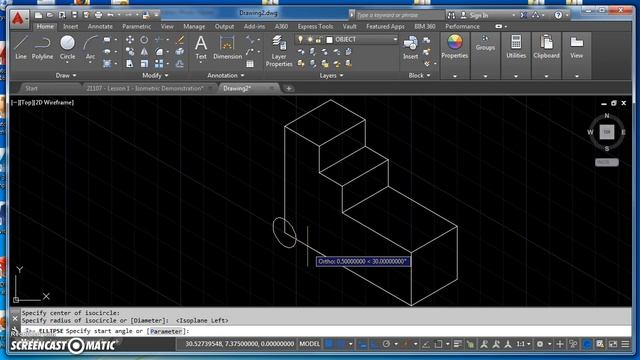This screenshot has width=640, height=360.
Task: Click the Groups panel icon
Action: coord(485,38)
